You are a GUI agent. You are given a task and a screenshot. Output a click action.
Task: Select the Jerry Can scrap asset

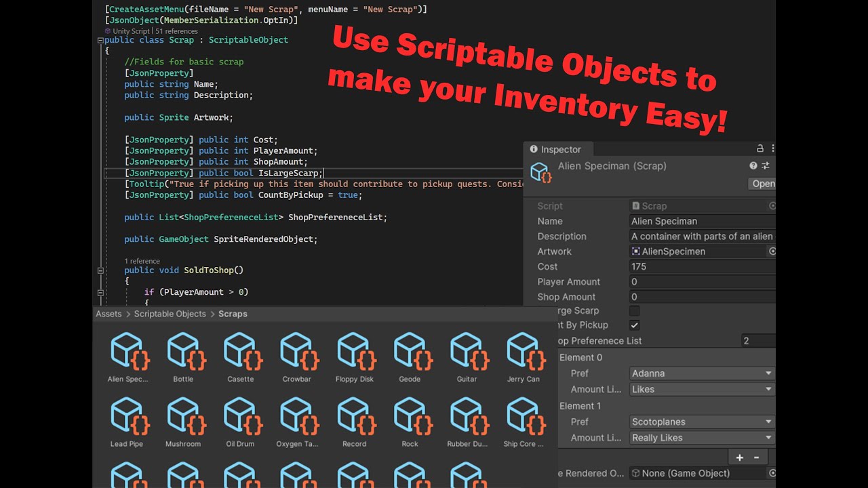524,357
